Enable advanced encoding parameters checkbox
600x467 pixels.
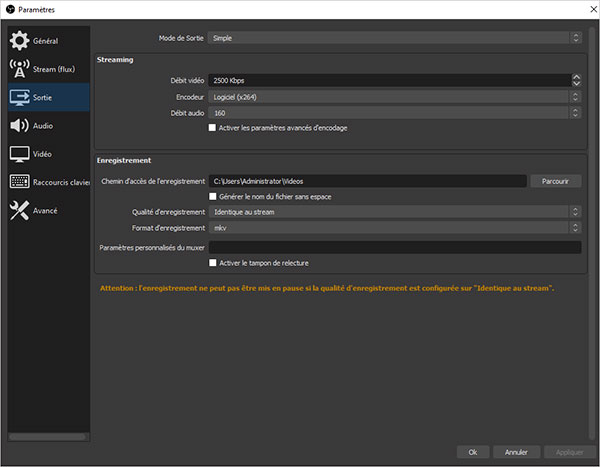pos(212,128)
